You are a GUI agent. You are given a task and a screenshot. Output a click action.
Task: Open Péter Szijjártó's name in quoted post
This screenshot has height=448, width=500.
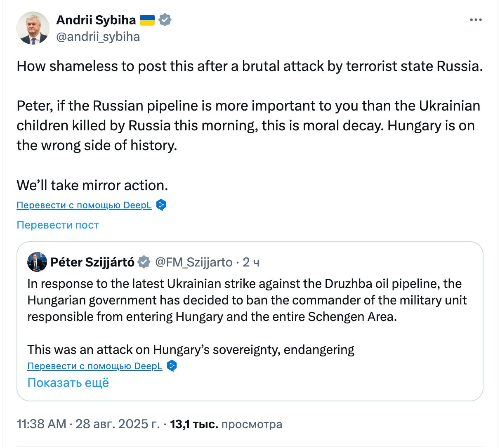point(92,262)
